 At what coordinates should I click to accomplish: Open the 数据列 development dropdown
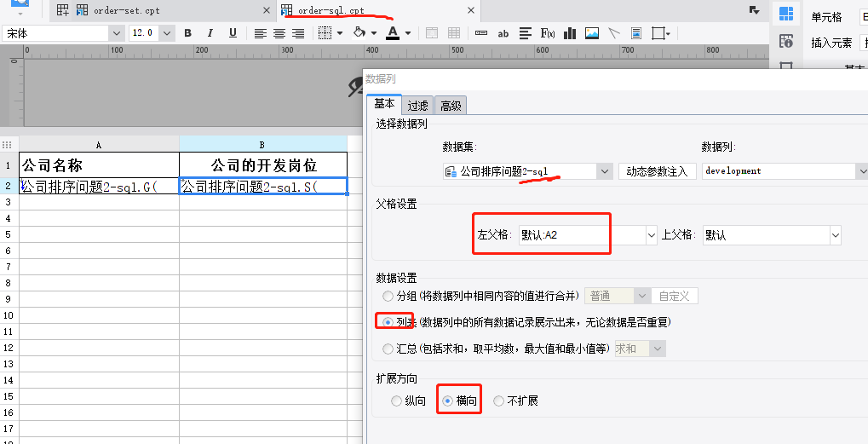coord(863,171)
